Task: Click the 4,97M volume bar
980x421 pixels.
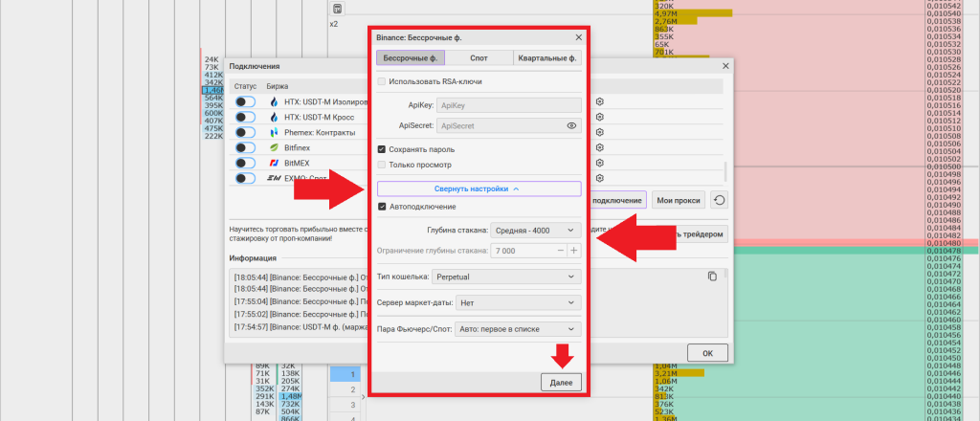Action: click(x=693, y=13)
